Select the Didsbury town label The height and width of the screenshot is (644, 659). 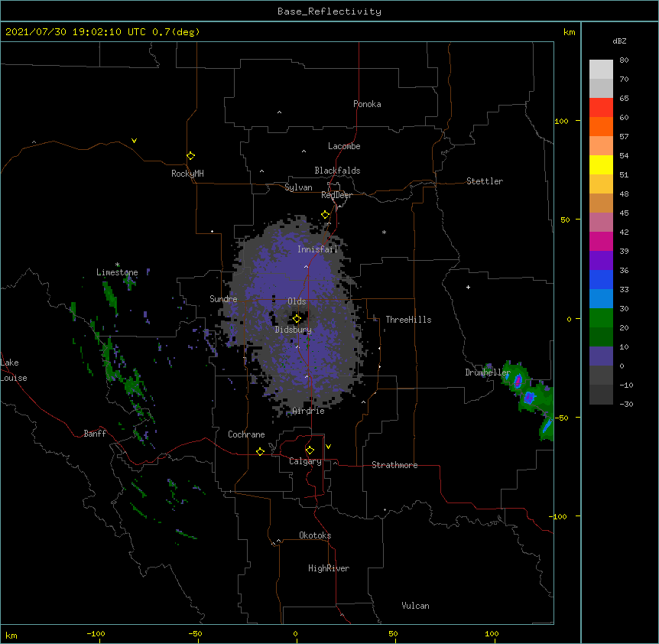tap(293, 330)
